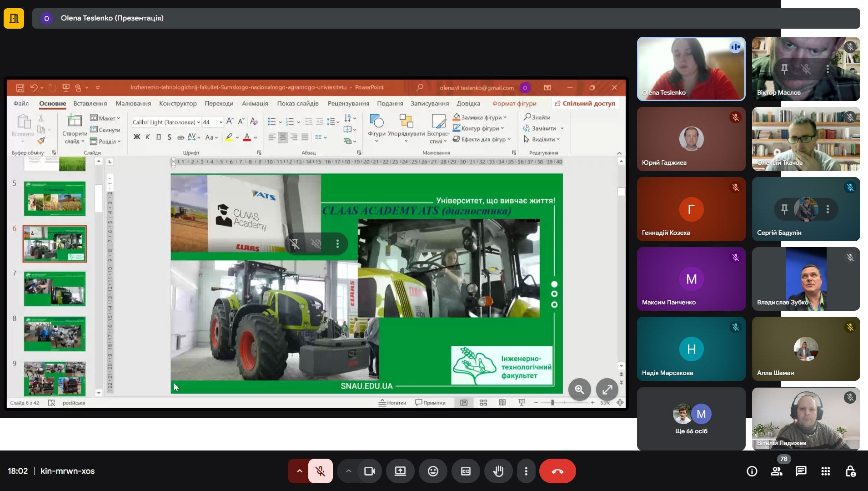Viewport: 868px width, 491px height.
Task: Open meeting details info icon
Action: click(x=752, y=471)
